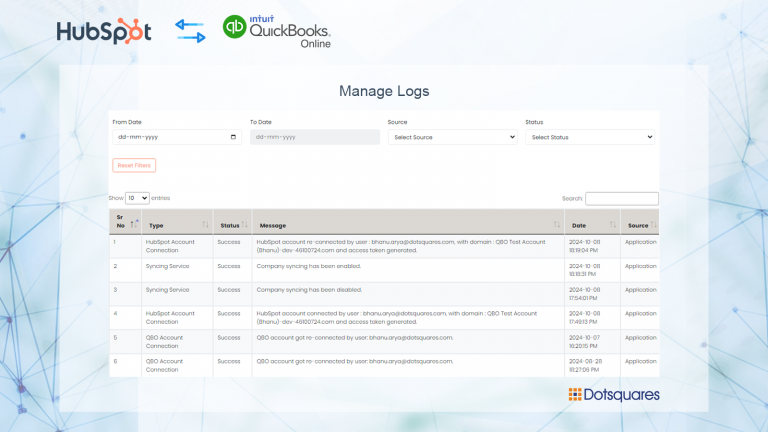Open calendar picker in From Date field

234,137
